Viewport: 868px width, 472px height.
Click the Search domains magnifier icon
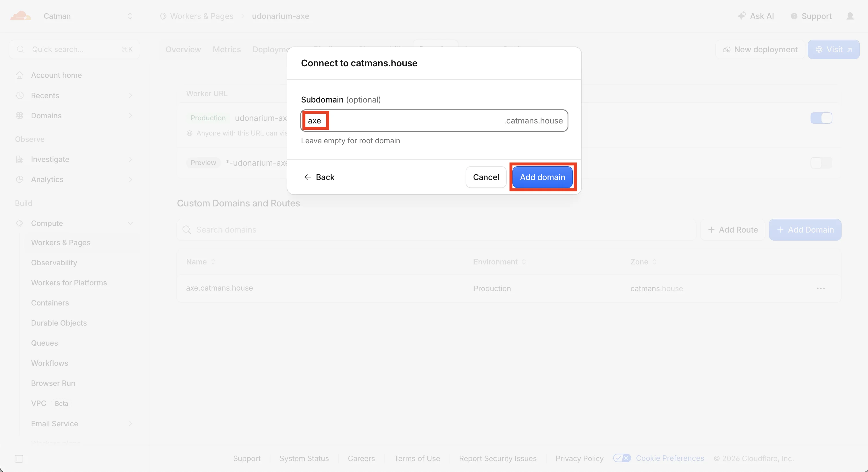pos(186,230)
